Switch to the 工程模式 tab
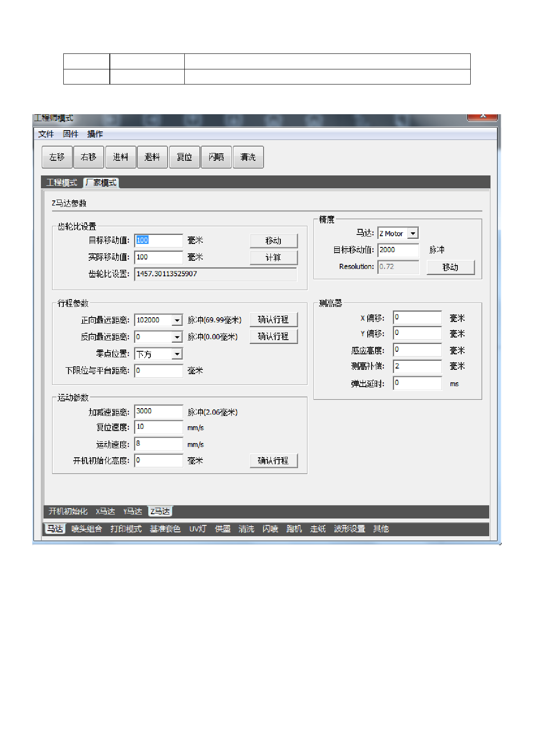 pyautogui.click(x=62, y=183)
